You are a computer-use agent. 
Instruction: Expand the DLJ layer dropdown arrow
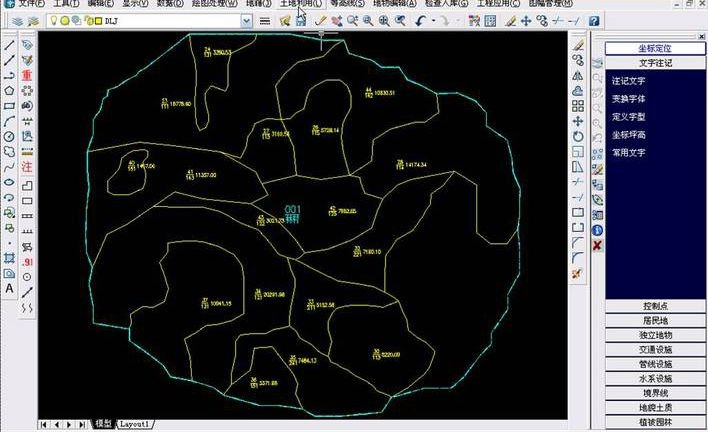point(246,21)
